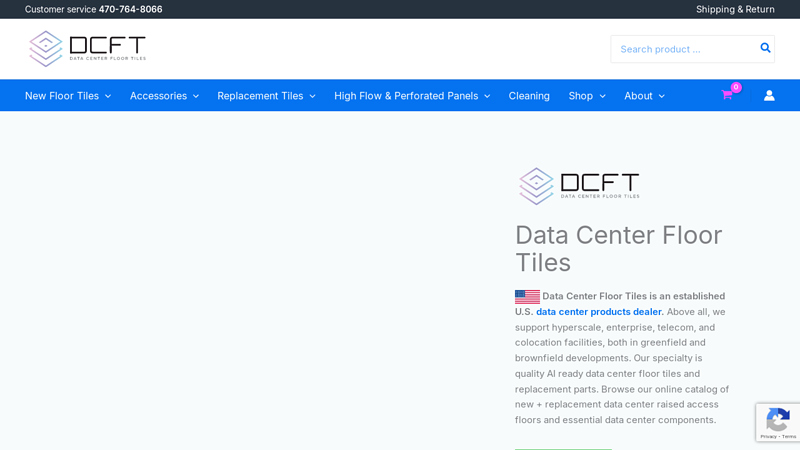The image size is (800, 450).
Task: Call customer service number 470-764-8066
Action: pos(131,9)
